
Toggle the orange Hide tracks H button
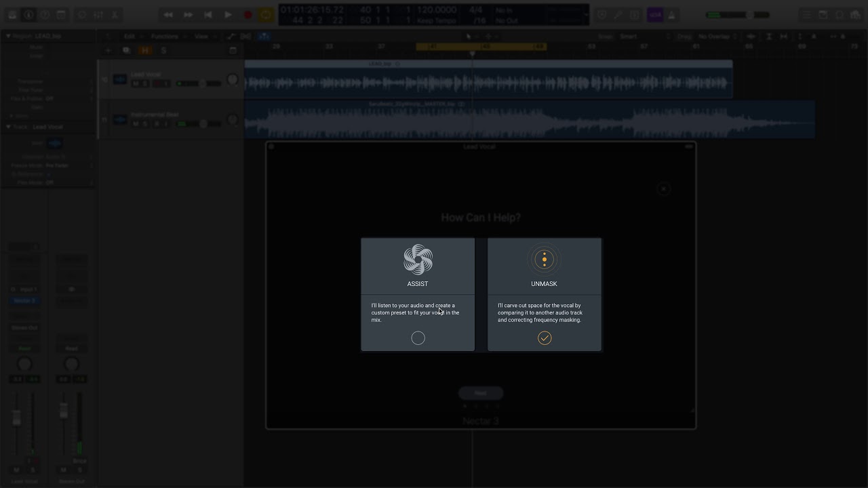coord(144,50)
